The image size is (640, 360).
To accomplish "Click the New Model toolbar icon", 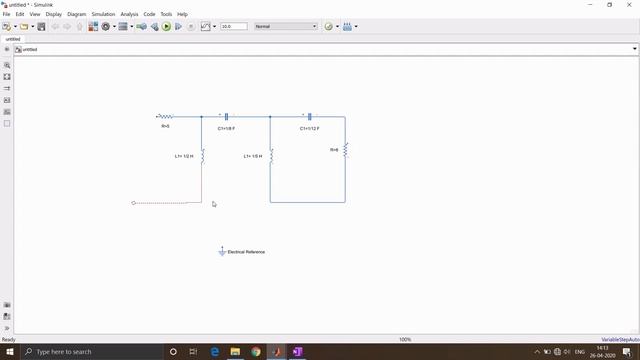I will point(7,27).
